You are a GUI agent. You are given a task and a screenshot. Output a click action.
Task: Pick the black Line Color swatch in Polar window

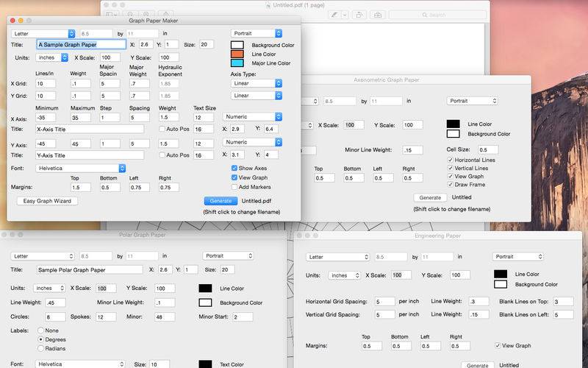coord(205,289)
